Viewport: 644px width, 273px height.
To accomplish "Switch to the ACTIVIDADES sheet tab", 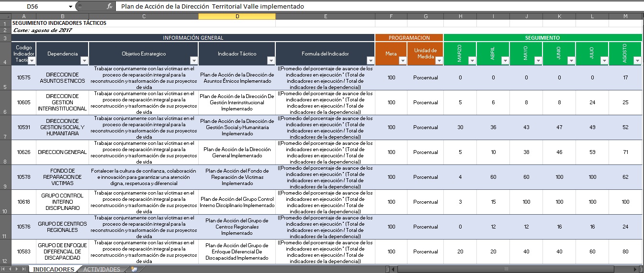I will pyautogui.click(x=102, y=270).
